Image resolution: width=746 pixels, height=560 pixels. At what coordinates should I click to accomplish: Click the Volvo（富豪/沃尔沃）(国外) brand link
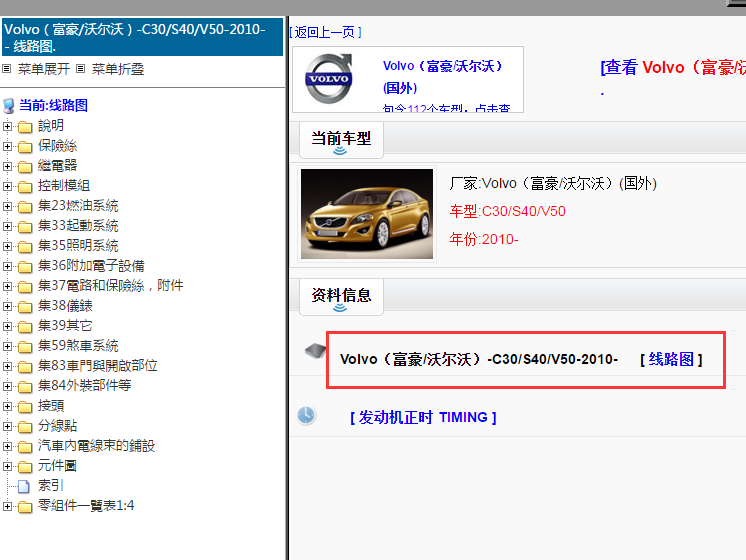443,77
